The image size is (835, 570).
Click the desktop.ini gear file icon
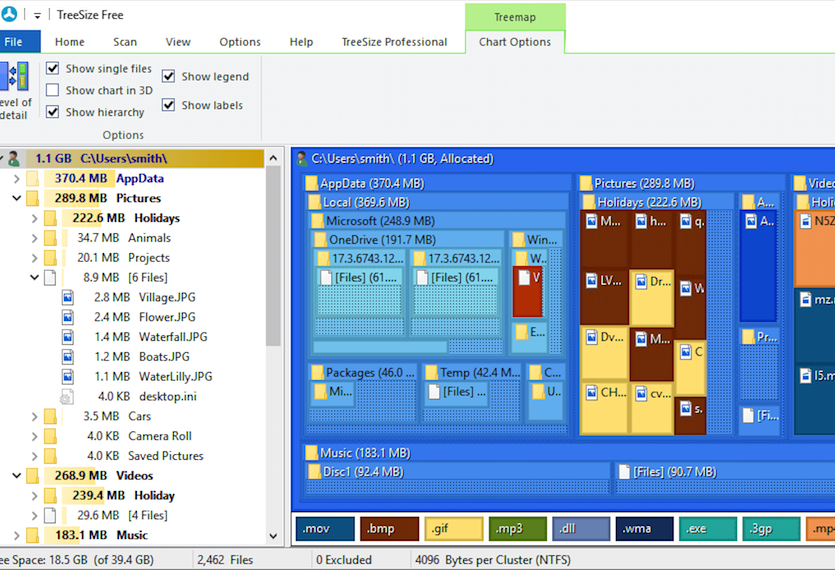67,397
